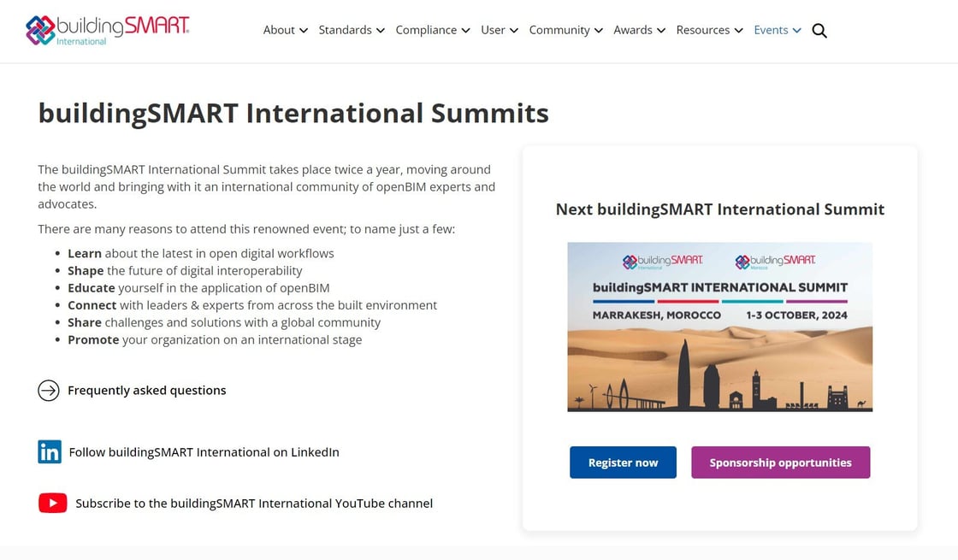Click the 'Educate yourself' bullet
This screenshot has height=560, width=958.
(x=198, y=287)
